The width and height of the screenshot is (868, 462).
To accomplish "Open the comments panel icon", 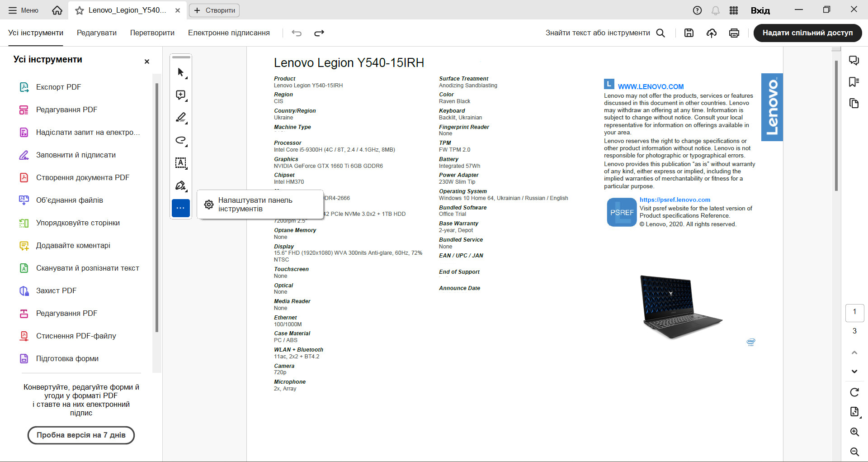I will [854, 61].
